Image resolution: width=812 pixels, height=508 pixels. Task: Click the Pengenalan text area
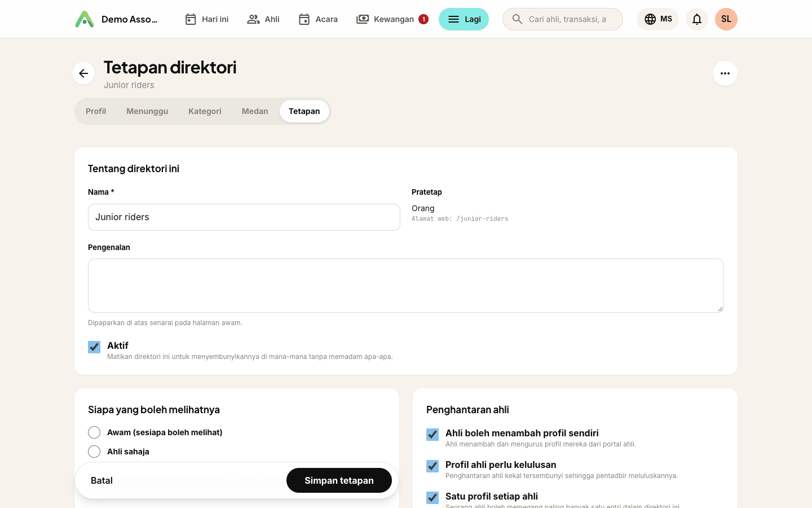coord(406,286)
